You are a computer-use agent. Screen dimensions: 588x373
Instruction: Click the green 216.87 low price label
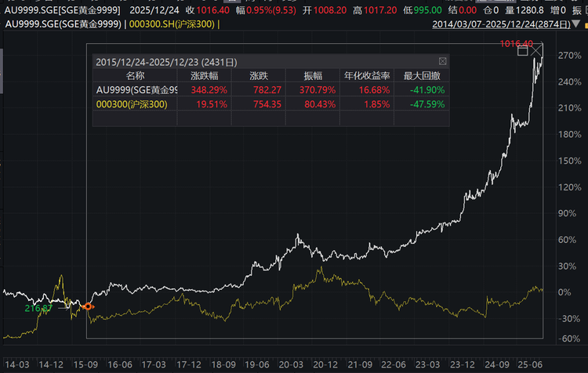38,309
